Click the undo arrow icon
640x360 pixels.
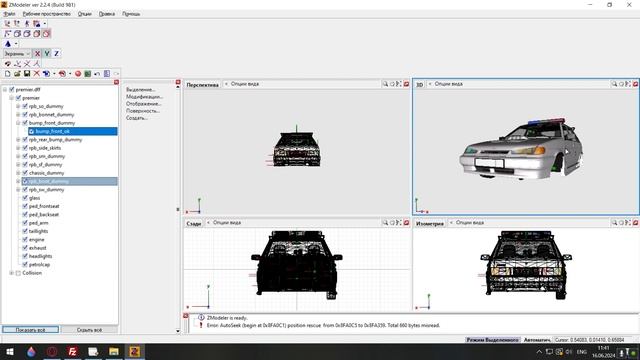coord(97,73)
